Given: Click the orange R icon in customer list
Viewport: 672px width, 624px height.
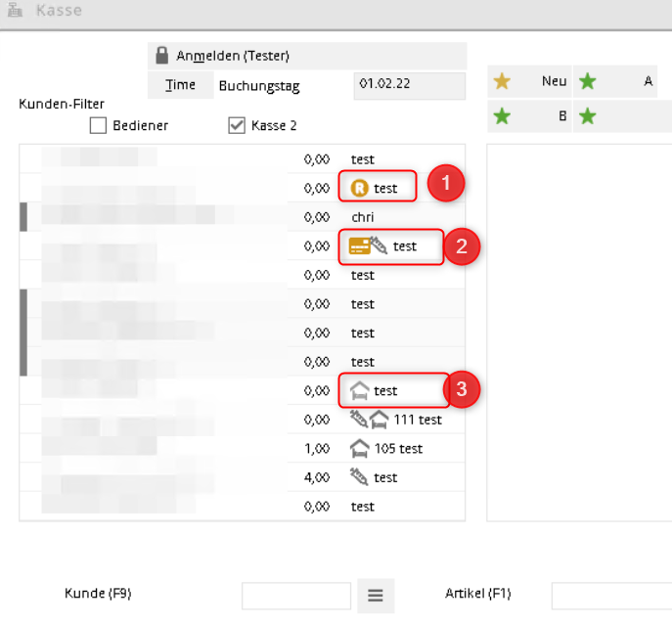Looking at the screenshot, I should pyautogui.click(x=359, y=188).
